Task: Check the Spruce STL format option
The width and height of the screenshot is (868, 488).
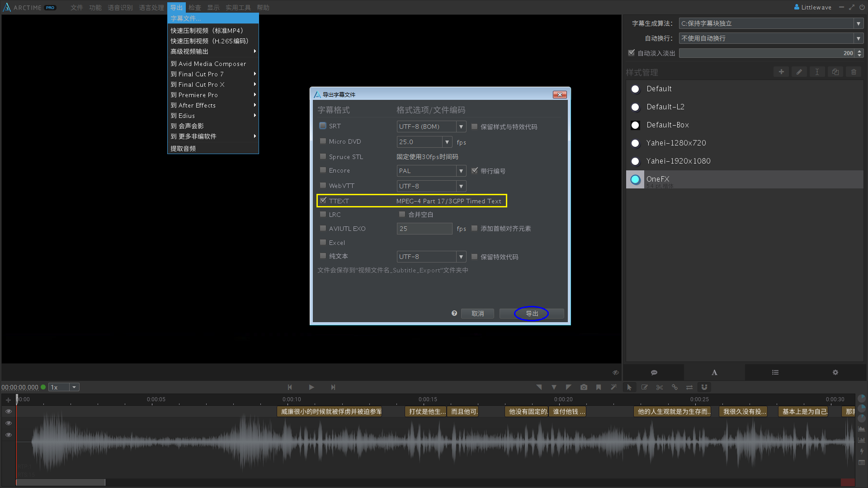Action: pos(323,156)
